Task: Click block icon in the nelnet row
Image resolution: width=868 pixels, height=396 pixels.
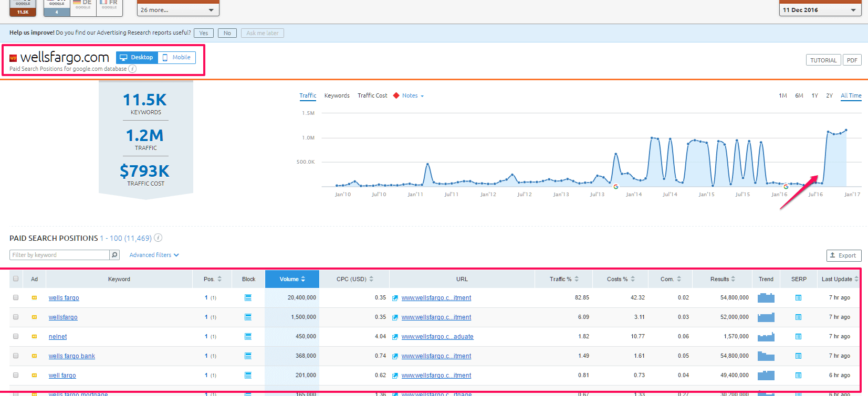Action: (248, 337)
